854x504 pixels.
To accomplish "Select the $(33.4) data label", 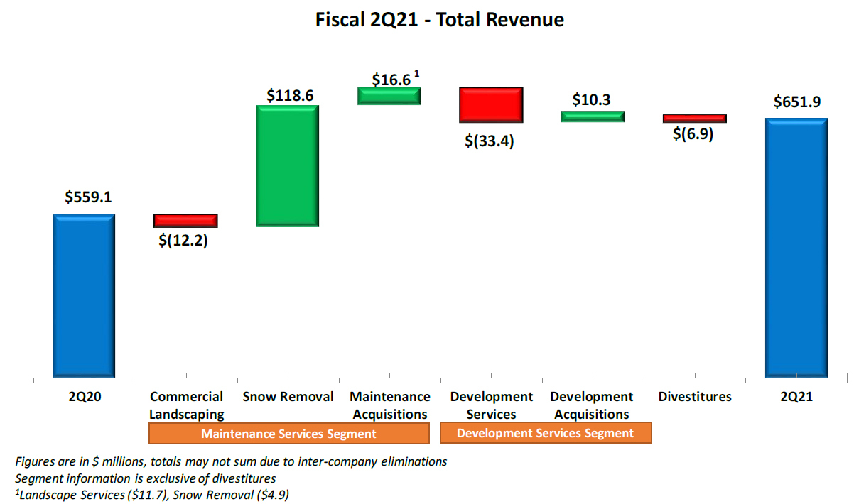I will [490, 141].
